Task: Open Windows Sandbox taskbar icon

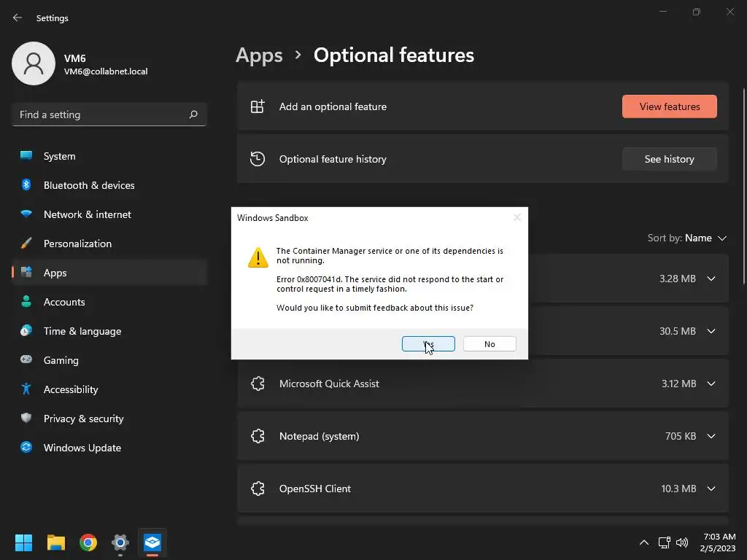Action: click(152, 542)
